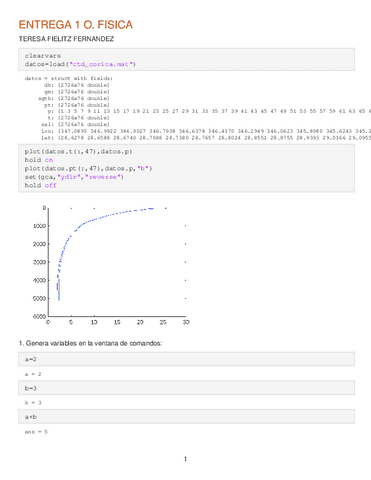
Task: Click the 'lon:' field row of values
Action: 206,131
